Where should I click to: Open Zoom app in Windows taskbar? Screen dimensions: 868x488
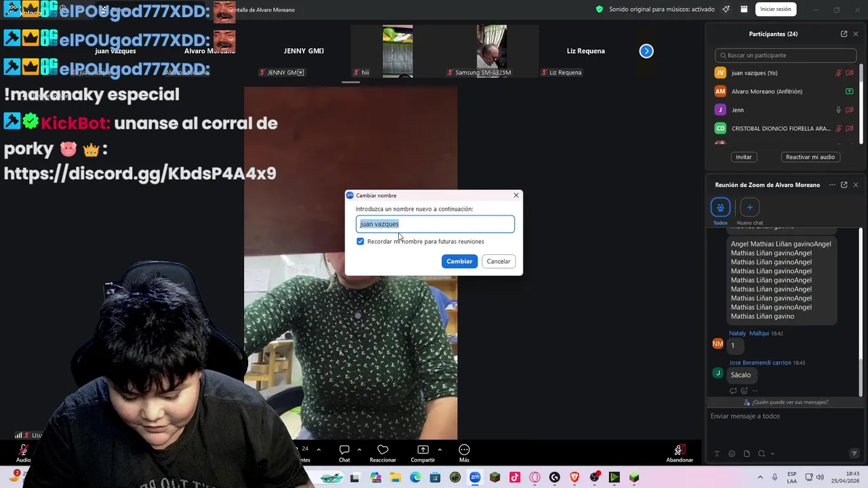[475, 478]
